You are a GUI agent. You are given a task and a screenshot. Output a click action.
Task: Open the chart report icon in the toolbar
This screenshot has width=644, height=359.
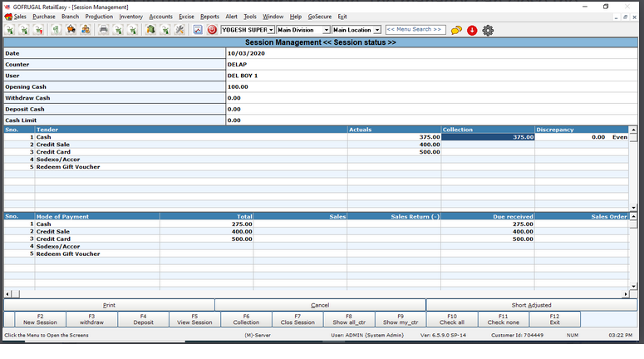[198, 30]
